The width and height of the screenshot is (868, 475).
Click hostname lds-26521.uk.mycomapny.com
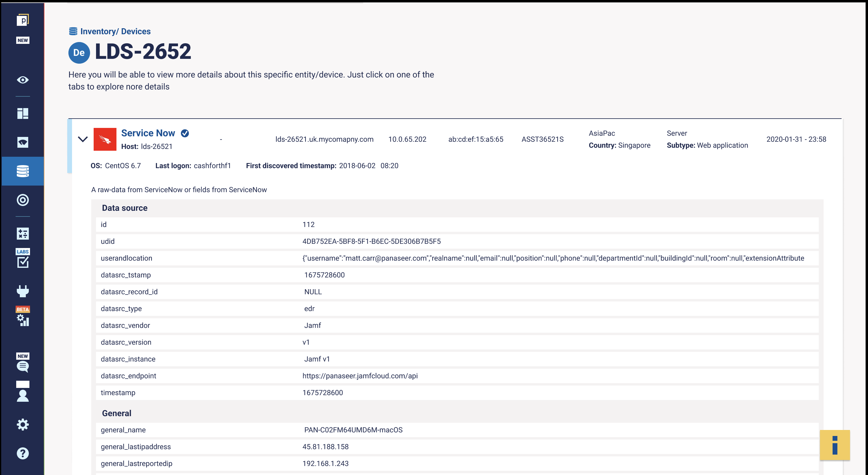click(x=324, y=139)
